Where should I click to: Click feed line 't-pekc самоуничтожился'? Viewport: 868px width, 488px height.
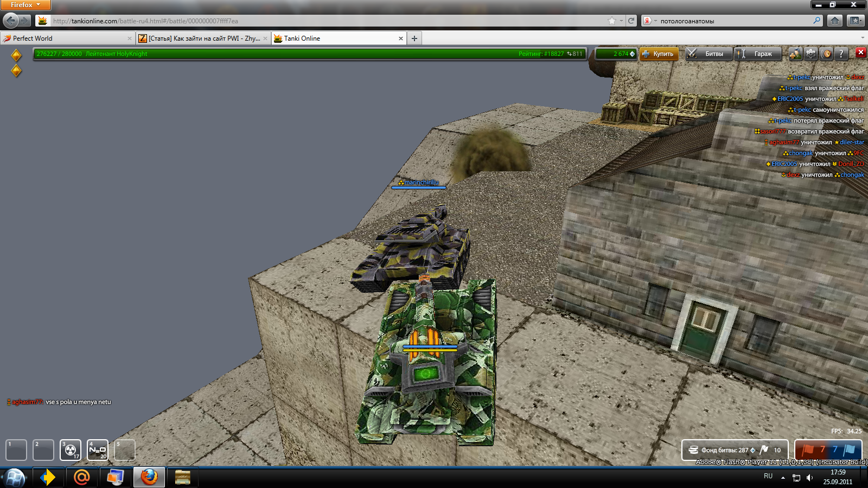(x=826, y=110)
